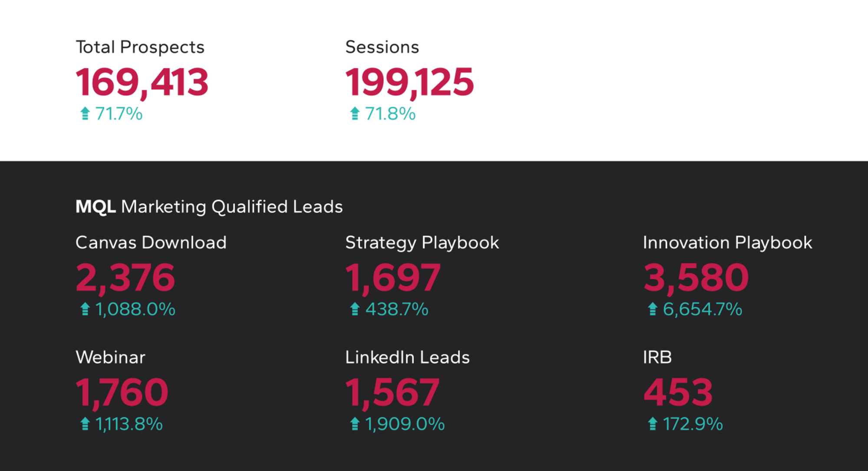Open the Strategy Playbook metric 1,697
The image size is (868, 471).
393,278
